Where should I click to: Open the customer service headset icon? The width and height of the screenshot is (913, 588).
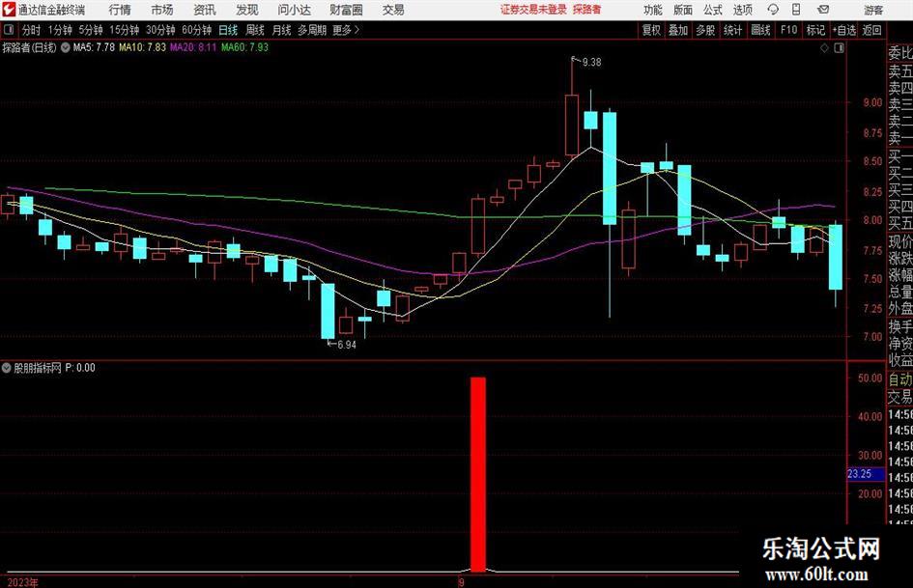[773, 10]
